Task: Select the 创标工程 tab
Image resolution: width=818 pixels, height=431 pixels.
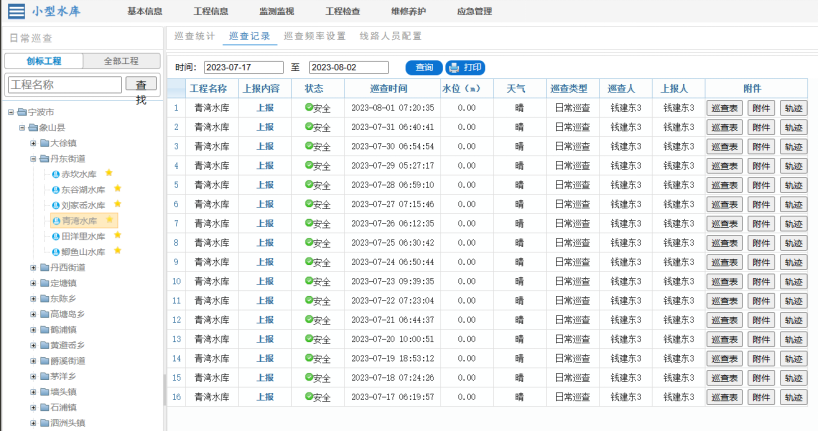Action: (44, 61)
